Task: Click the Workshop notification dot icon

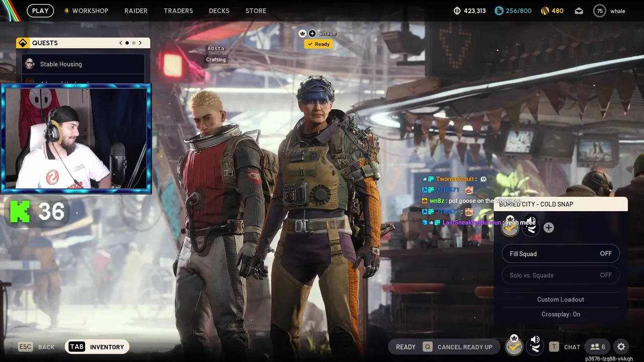Action: point(67,11)
